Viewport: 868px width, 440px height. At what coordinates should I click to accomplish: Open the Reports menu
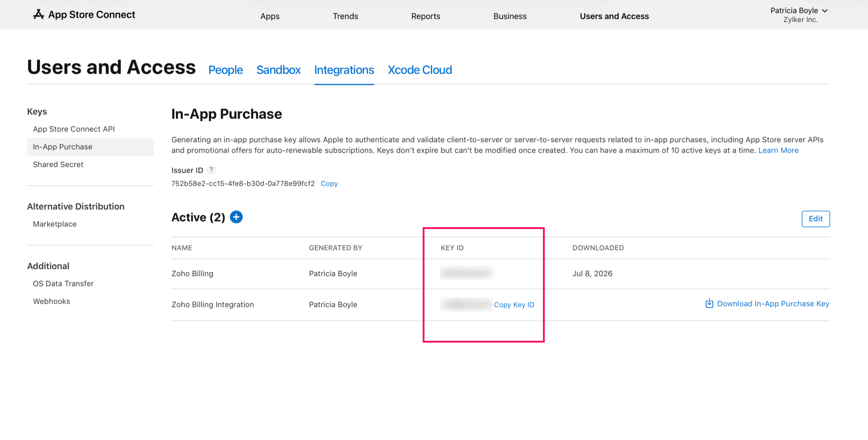425,16
